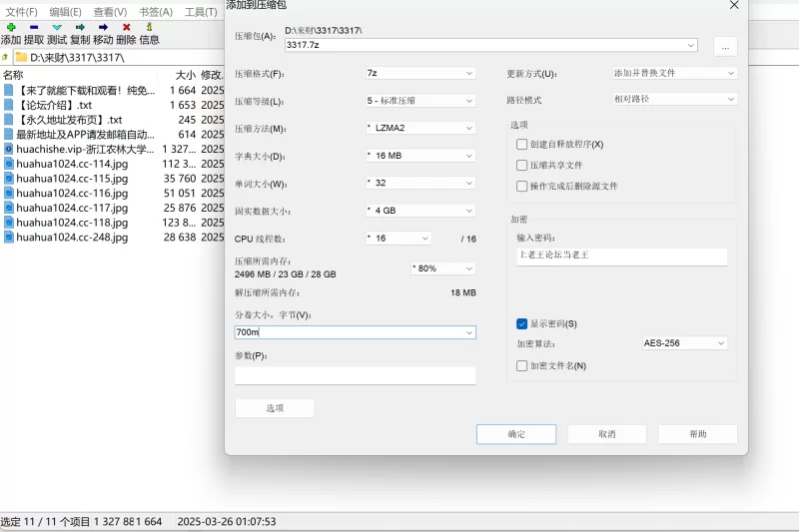Click the red Delete (删除) toolbar icon
The image size is (799, 532).
[127, 27]
